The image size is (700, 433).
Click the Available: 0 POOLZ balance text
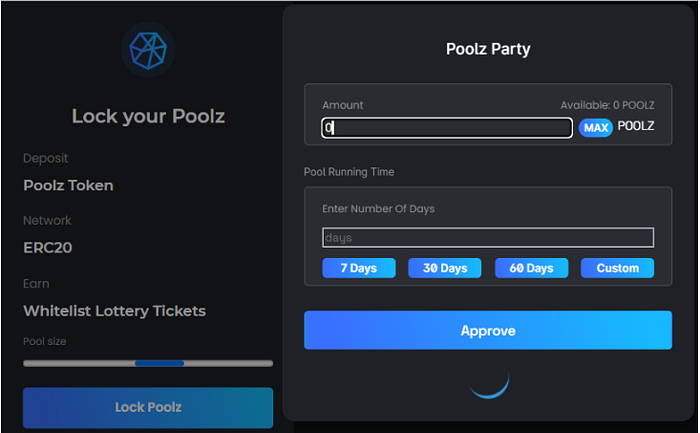coord(606,105)
